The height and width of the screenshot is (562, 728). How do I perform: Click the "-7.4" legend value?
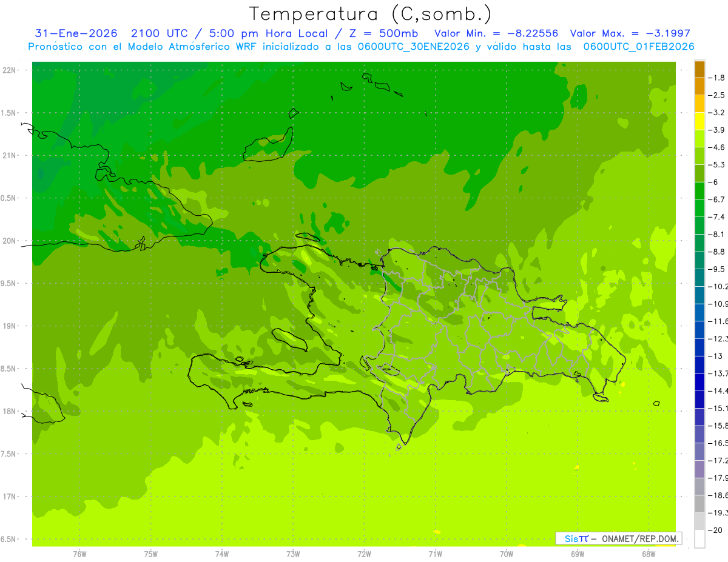click(716, 217)
